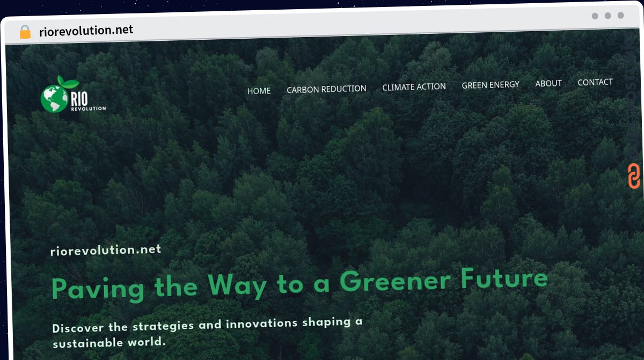The height and width of the screenshot is (360, 644).
Task: Select GREEN ENERGY in navigation
Action: point(491,84)
